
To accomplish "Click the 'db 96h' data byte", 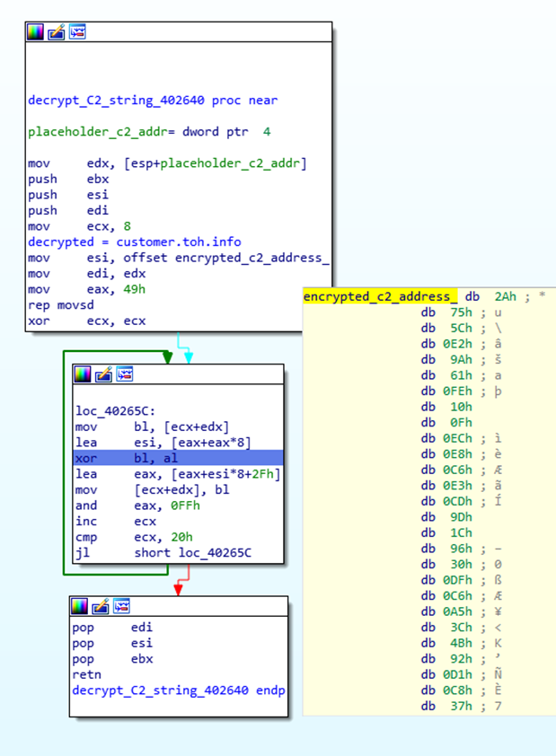I will [461, 549].
